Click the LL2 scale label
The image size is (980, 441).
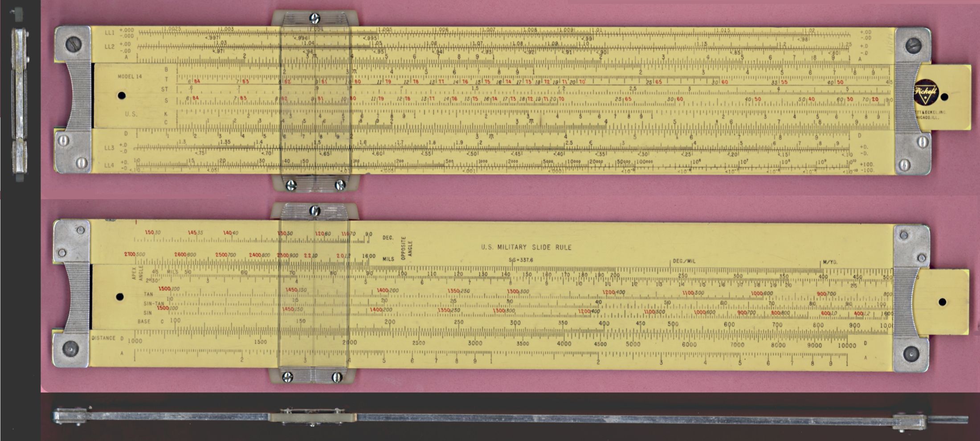coord(110,47)
